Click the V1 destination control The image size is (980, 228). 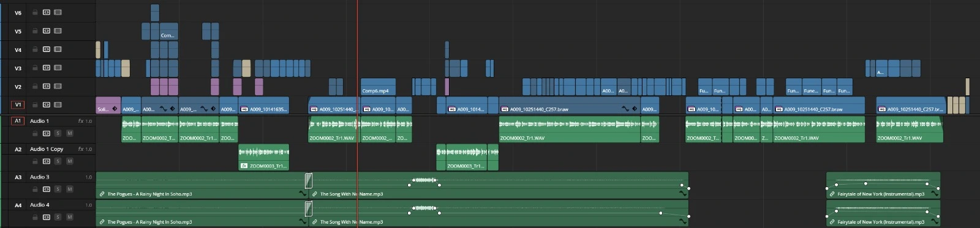[18, 105]
